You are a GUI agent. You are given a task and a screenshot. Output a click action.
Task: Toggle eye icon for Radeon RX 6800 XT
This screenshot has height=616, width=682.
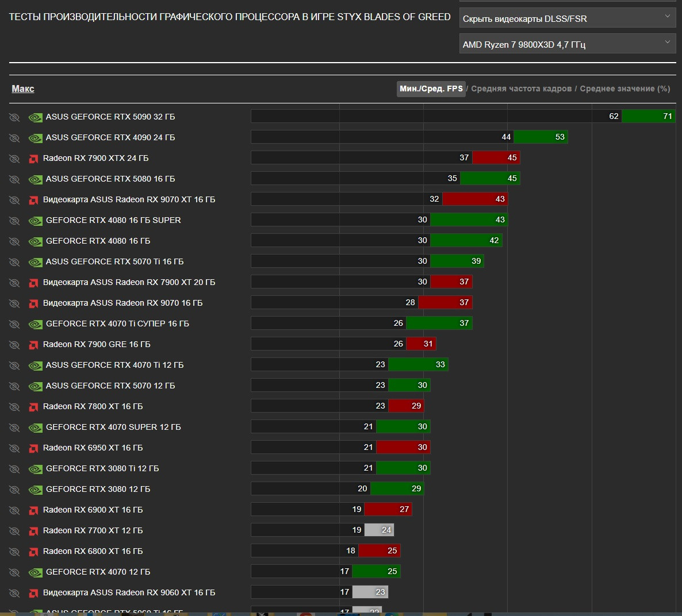tap(14, 552)
